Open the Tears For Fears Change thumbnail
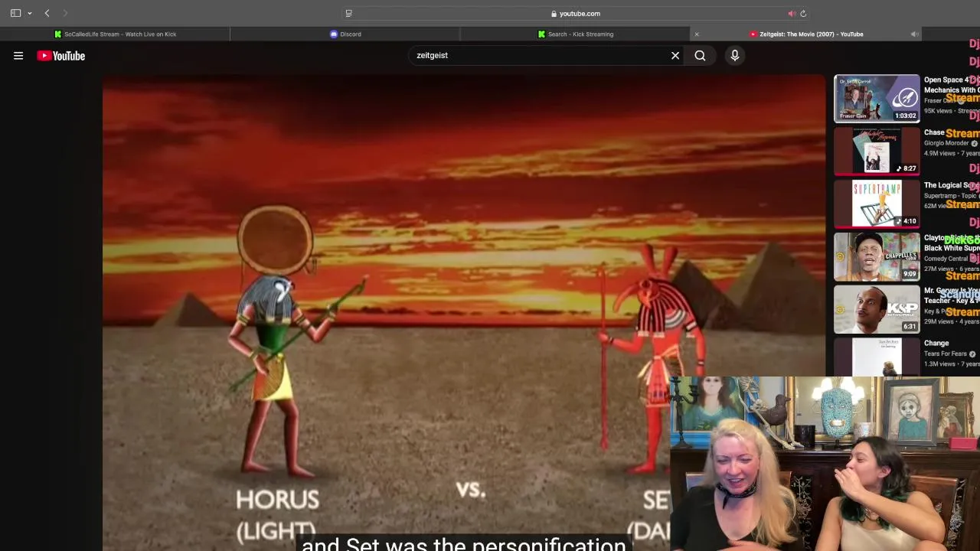The width and height of the screenshot is (980, 551). (x=877, y=357)
